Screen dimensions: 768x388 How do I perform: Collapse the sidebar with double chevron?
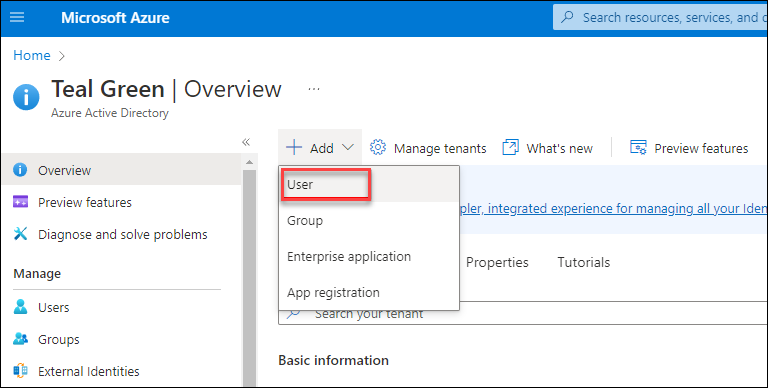[x=246, y=142]
